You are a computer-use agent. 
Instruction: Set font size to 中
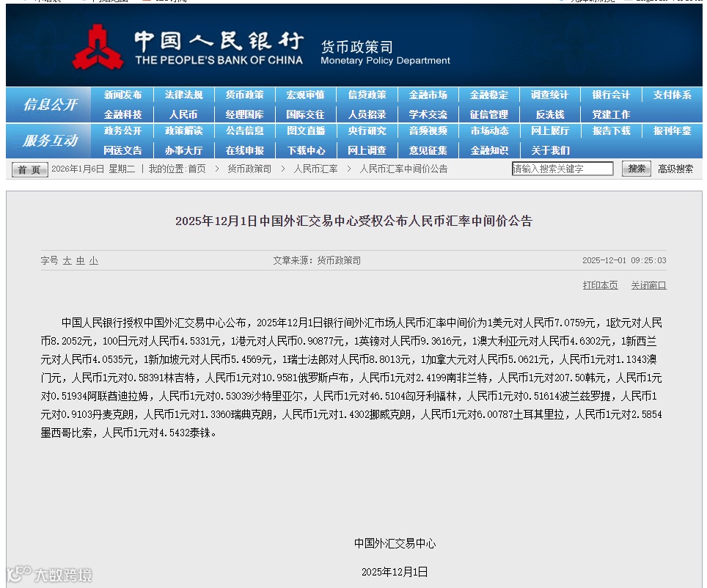click(x=80, y=260)
